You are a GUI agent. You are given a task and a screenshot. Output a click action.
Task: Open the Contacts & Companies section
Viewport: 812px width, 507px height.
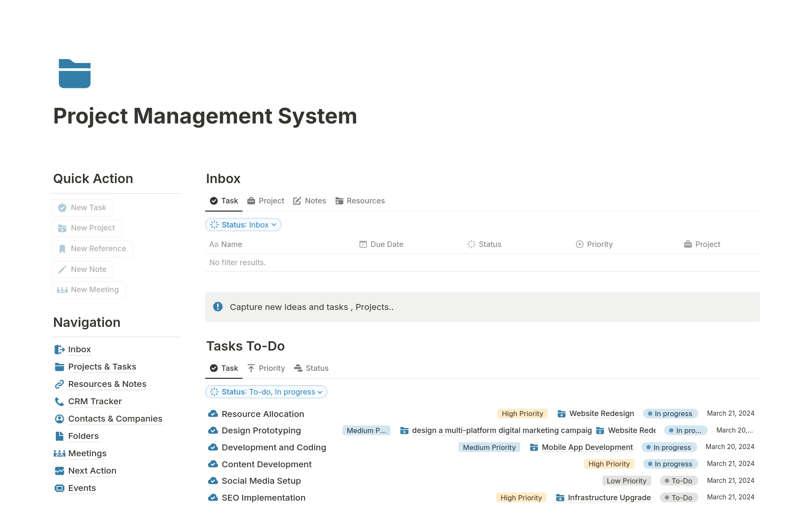pos(115,419)
